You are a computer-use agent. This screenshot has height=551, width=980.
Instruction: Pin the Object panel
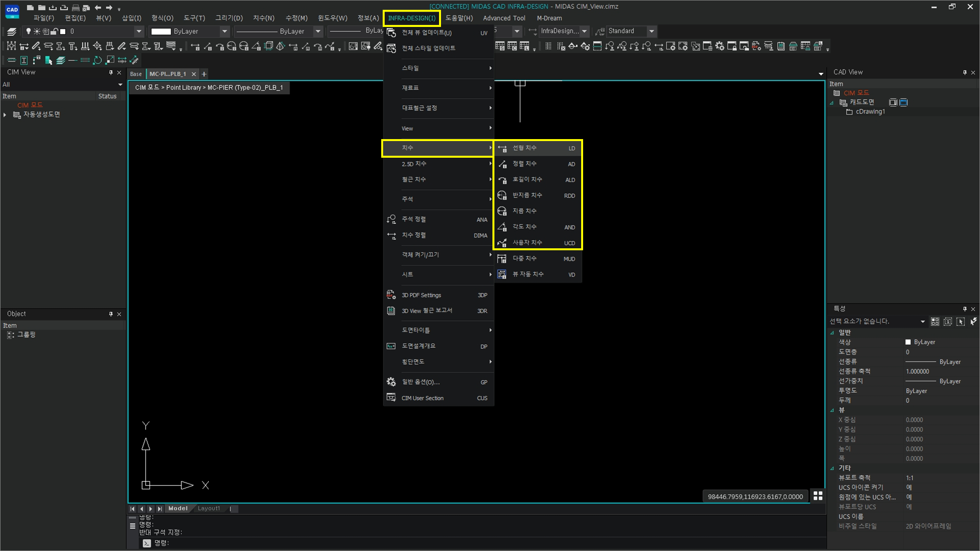click(111, 314)
